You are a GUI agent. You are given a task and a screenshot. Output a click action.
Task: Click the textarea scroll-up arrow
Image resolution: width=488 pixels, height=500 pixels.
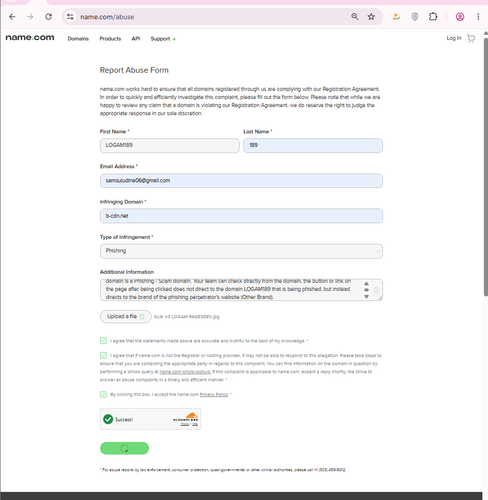coord(366,283)
